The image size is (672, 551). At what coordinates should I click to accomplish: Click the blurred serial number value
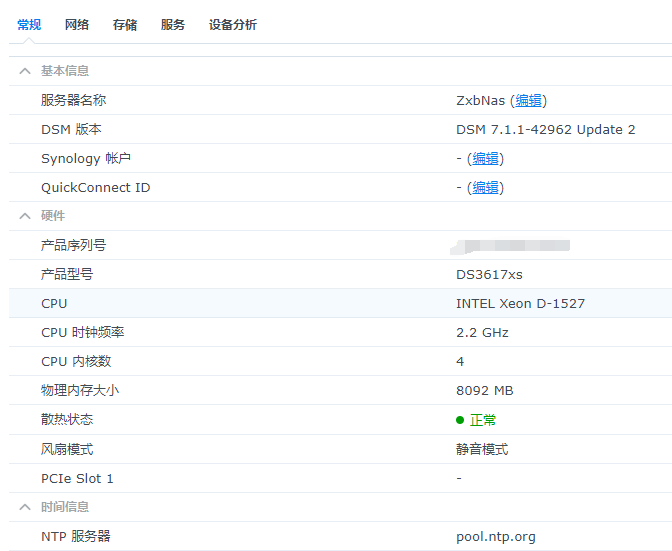point(510,247)
